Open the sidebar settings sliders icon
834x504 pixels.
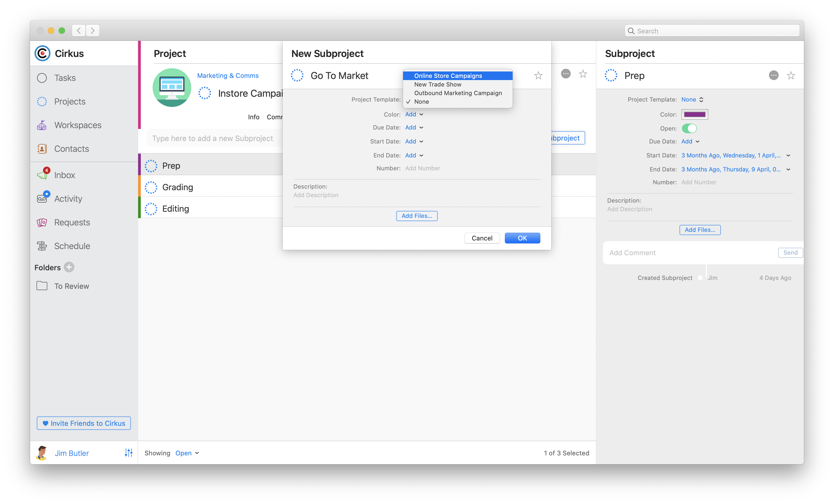tap(129, 453)
